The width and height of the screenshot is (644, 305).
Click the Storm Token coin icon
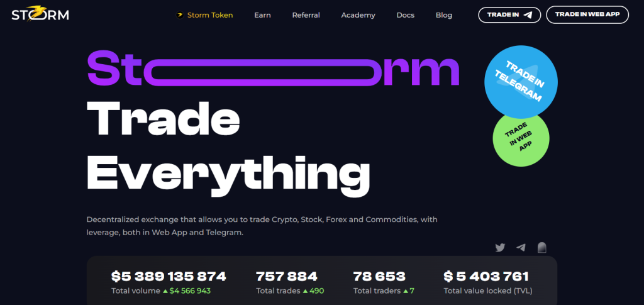[179, 15]
